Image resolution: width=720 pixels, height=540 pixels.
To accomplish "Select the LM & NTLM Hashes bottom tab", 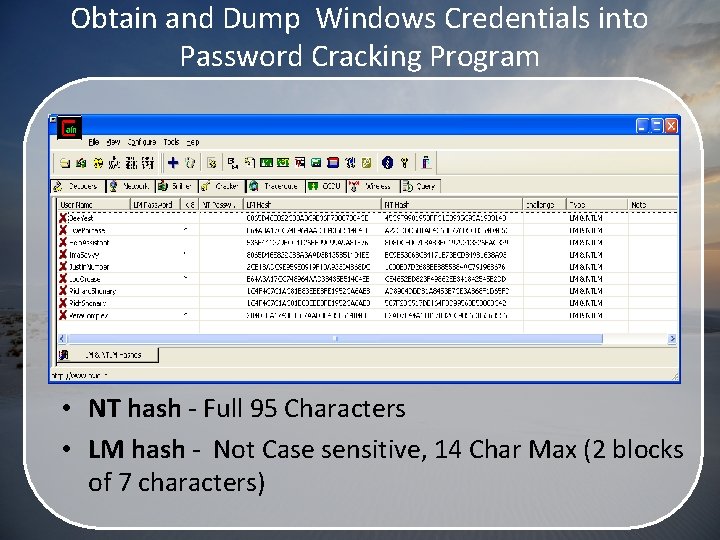I will [108, 354].
